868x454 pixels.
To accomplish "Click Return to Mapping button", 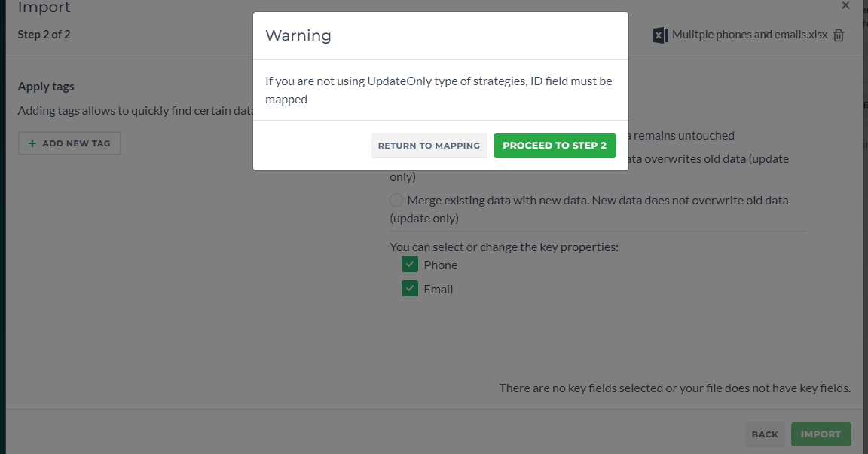I will [429, 146].
